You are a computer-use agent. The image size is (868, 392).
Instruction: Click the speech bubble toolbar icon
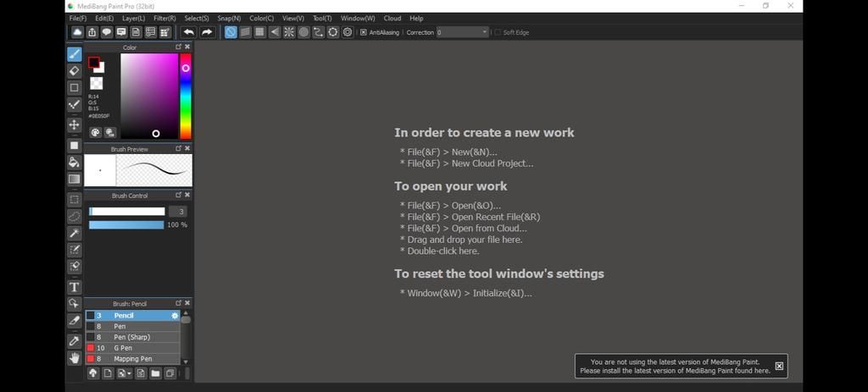tap(106, 32)
